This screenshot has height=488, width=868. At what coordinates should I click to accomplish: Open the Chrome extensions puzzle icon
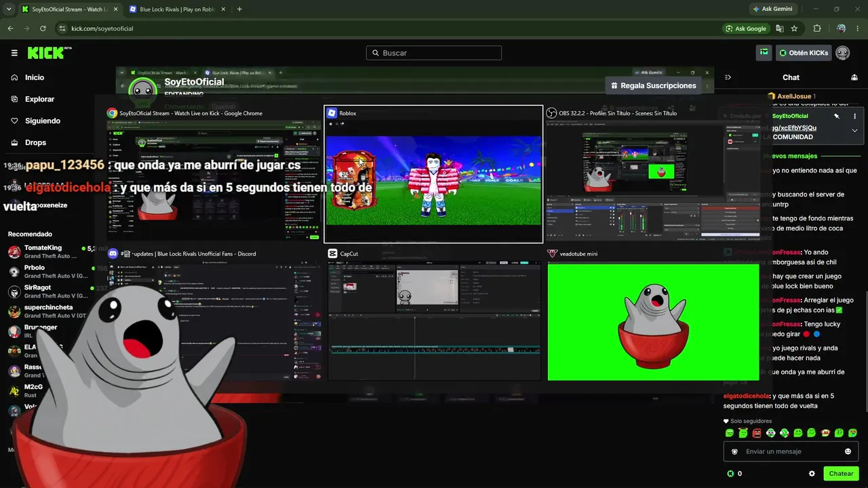(x=817, y=28)
